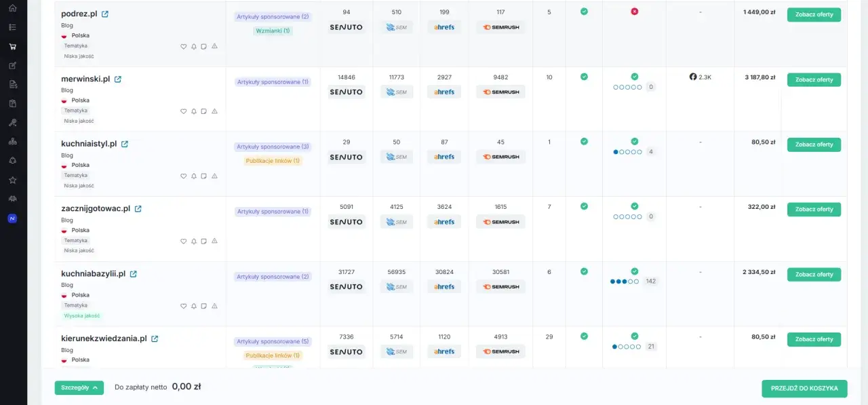Open the key tool icon in the sidebar
Screen dimensions: 868x405
pyautogui.click(x=12, y=123)
